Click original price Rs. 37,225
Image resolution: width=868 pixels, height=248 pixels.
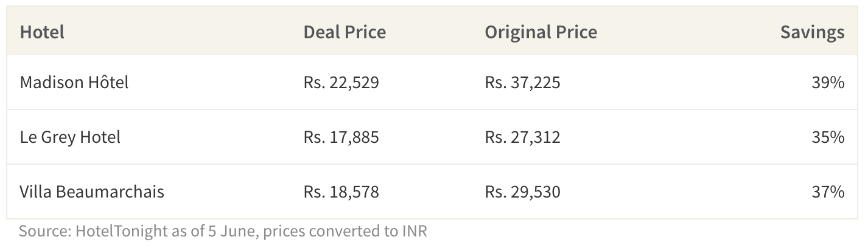point(522,82)
